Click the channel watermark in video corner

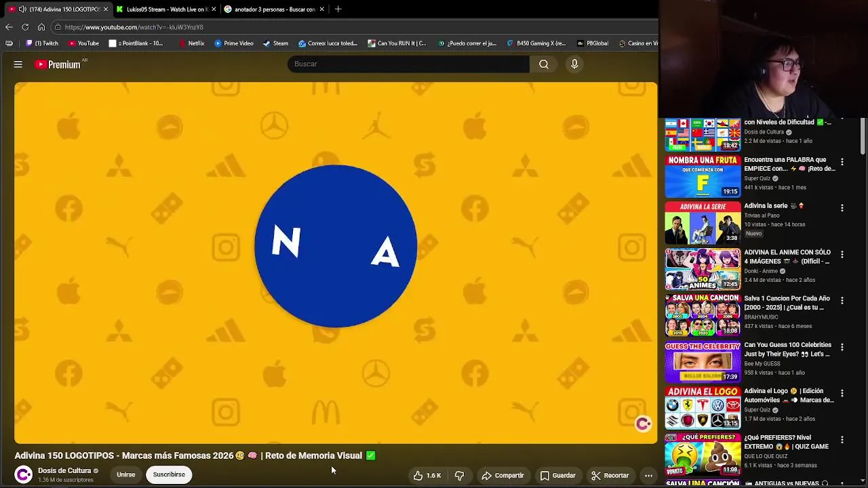[643, 424]
